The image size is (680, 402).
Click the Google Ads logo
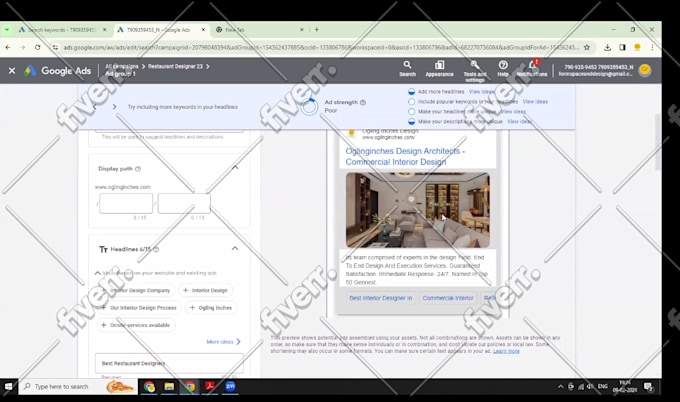(x=58, y=71)
